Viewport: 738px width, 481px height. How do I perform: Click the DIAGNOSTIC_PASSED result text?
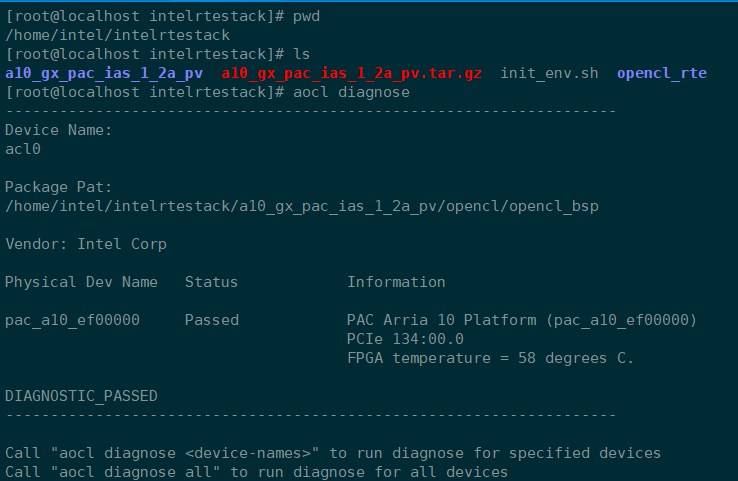tap(81, 396)
